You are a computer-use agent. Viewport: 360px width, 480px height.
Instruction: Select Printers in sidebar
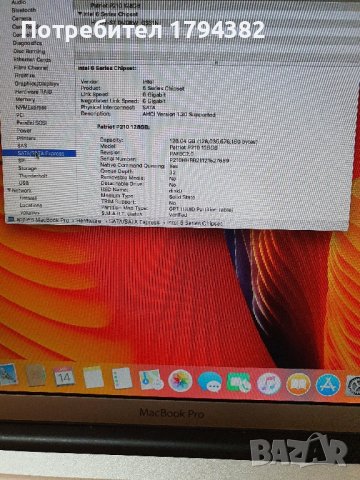coord(26,138)
